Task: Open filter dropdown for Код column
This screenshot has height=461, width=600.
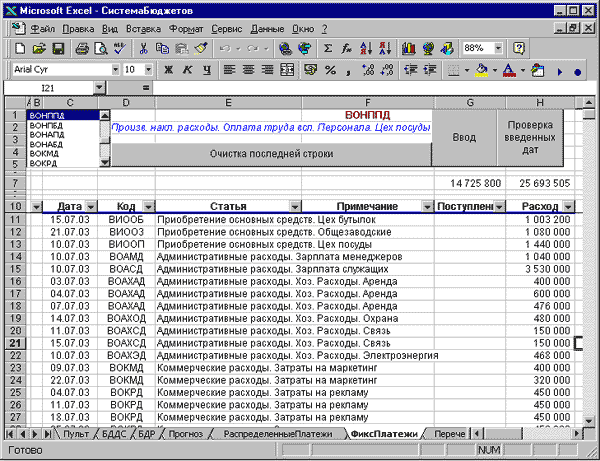Action: pyautogui.click(x=148, y=207)
